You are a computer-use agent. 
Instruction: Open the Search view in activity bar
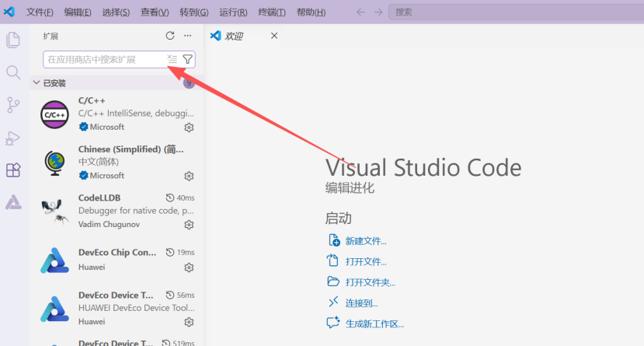[13, 72]
